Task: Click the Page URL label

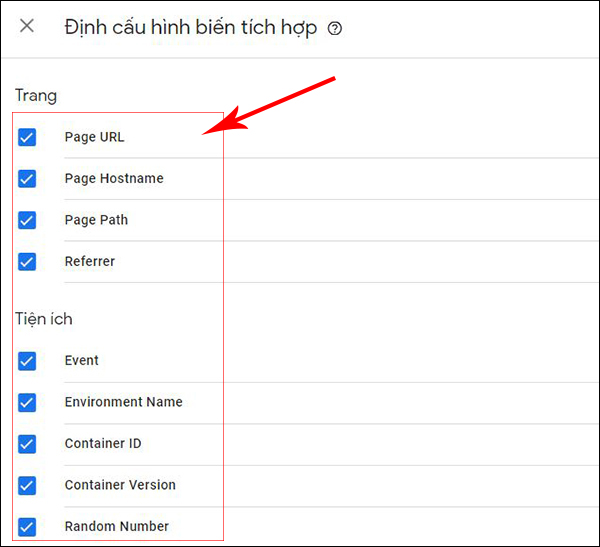Action: (95, 137)
